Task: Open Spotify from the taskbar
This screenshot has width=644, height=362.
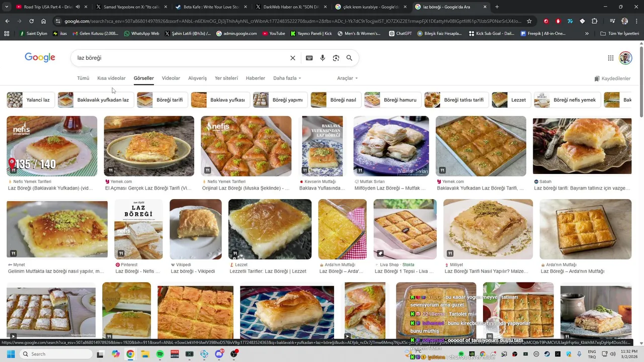Action: click(x=160, y=354)
